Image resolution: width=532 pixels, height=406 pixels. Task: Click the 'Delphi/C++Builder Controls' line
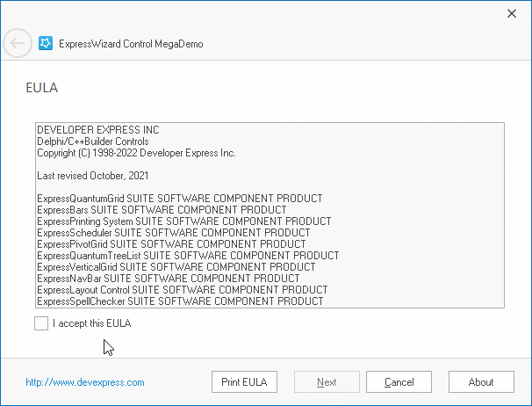[93, 141]
